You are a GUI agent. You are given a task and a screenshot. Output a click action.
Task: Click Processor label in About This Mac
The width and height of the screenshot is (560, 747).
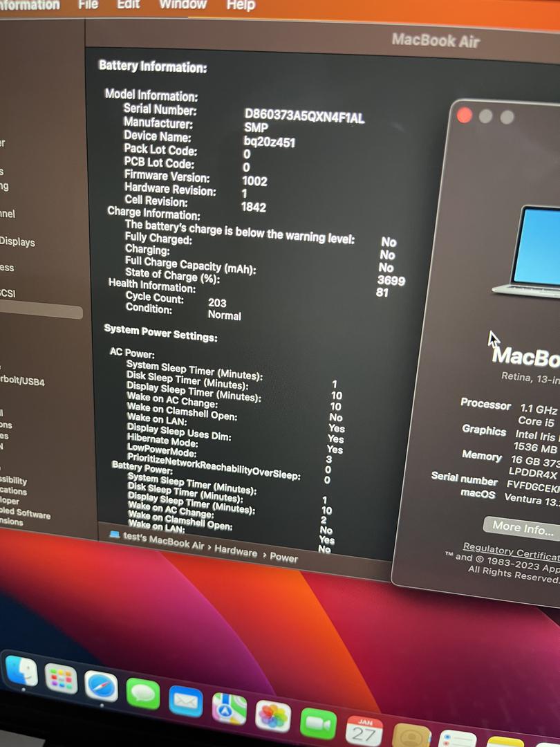(486, 404)
